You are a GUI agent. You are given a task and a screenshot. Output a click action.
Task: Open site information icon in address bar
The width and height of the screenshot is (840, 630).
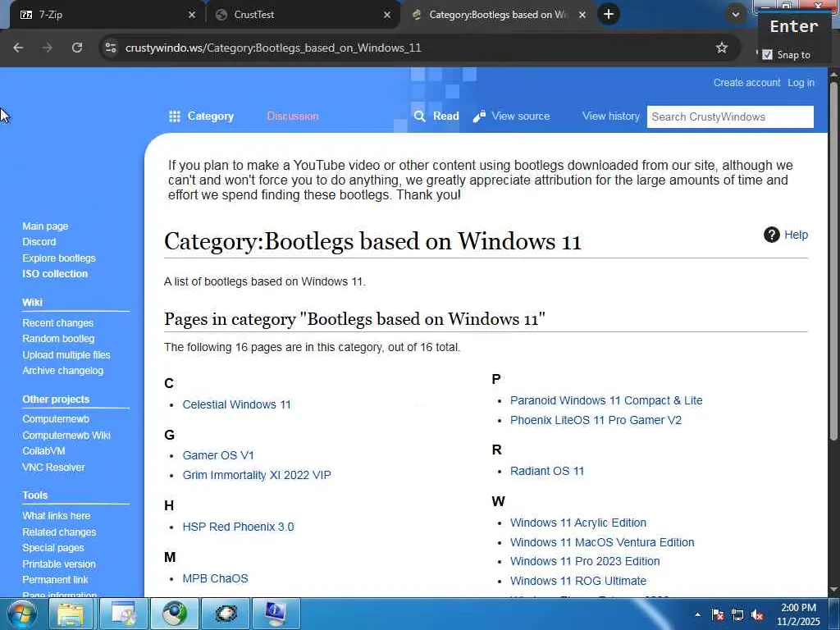click(x=111, y=48)
